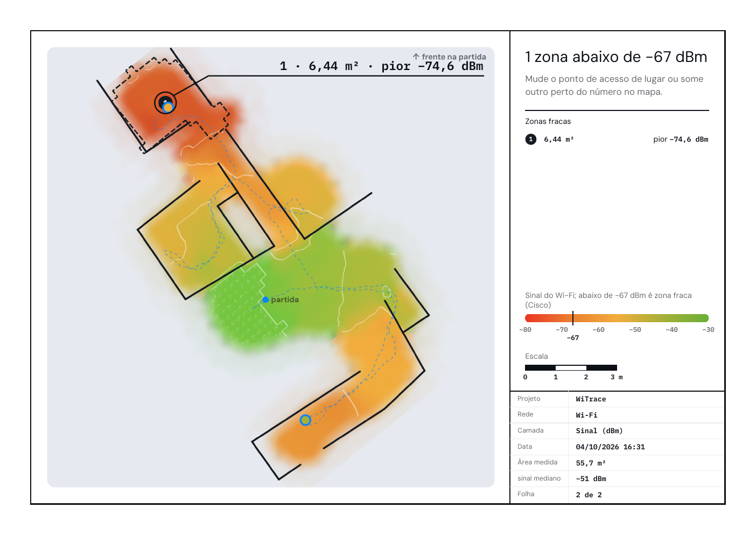Select "6,44 m²" in the Zonas fracas row
This screenshot has width=756, height=535.
(559, 140)
